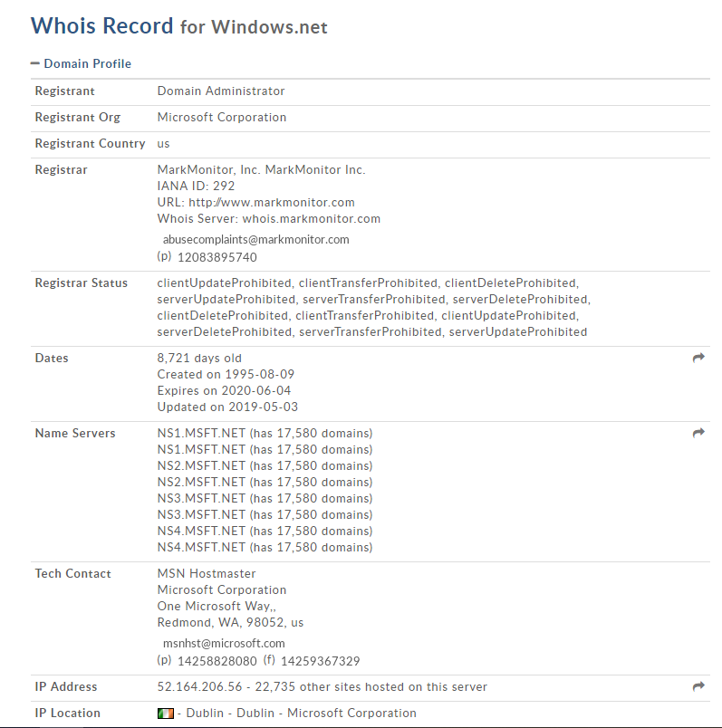Click the share arrow in the IP Address row

698,687
